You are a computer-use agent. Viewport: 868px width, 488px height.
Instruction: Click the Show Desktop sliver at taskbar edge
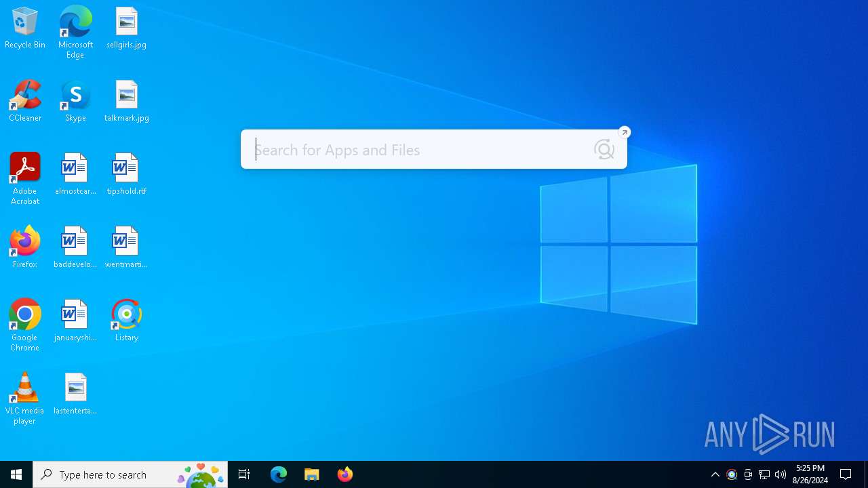(866, 474)
